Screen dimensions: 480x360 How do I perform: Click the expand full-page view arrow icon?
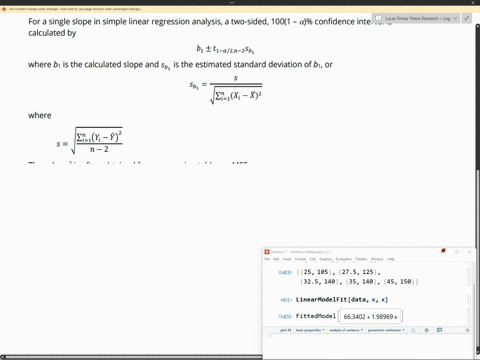click(x=467, y=18)
